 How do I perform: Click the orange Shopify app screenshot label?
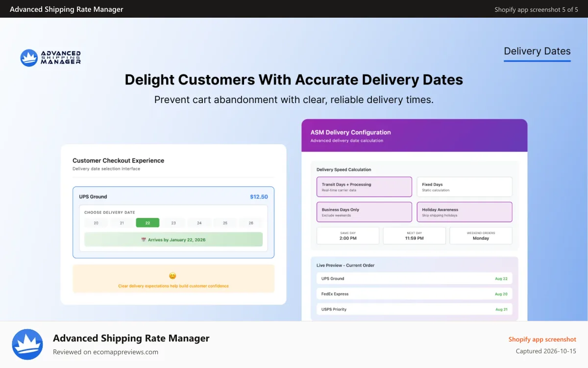pos(542,339)
